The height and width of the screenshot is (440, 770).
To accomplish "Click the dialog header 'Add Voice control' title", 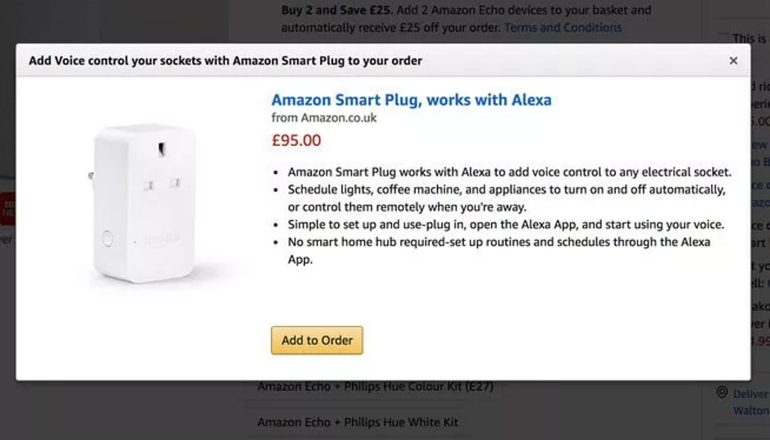I will (225, 61).
